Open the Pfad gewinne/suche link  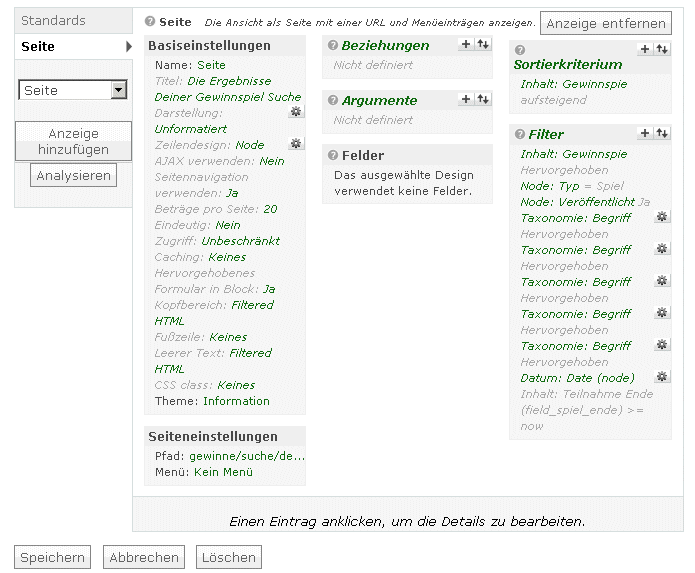click(247, 456)
